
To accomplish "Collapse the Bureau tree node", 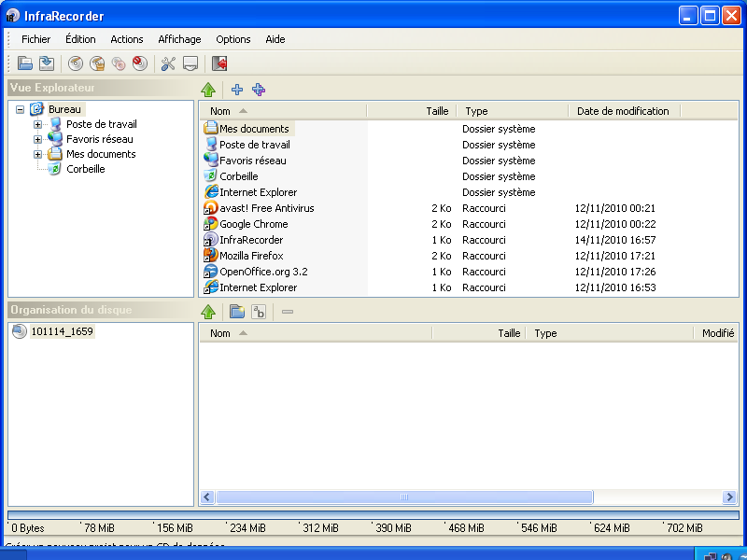I will coord(21,110).
